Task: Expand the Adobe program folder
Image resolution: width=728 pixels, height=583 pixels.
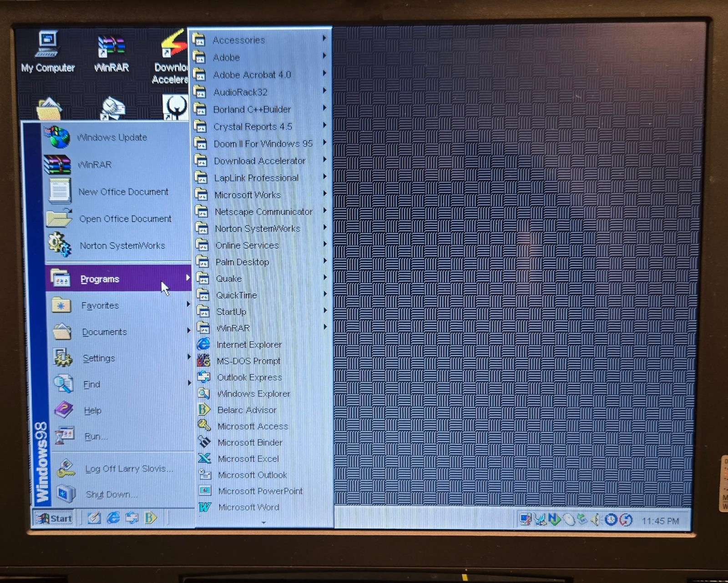Action: coord(259,58)
